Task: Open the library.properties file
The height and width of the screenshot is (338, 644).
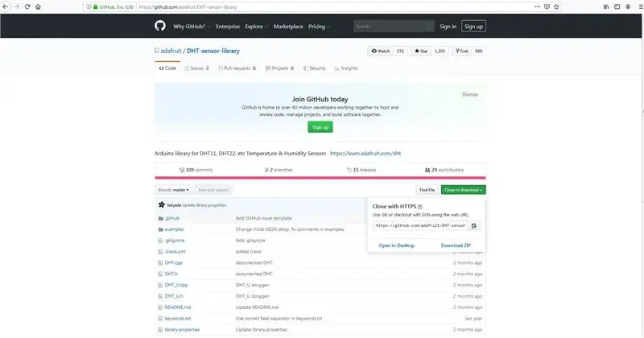Action: [182, 329]
